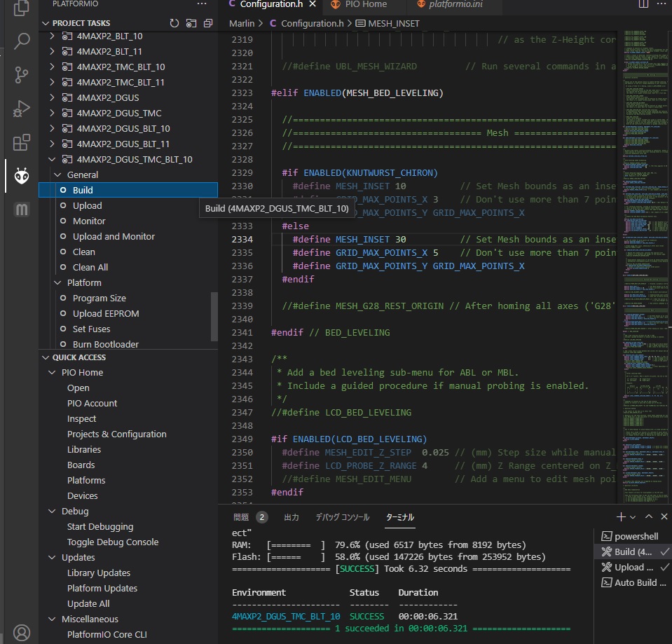Open the Source Control view
672x644 pixels.
click(x=22, y=74)
